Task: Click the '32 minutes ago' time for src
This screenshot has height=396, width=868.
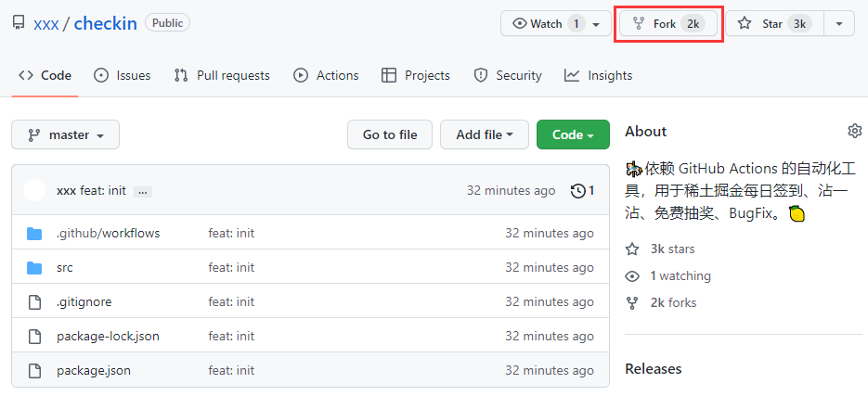Action: coord(550,268)
